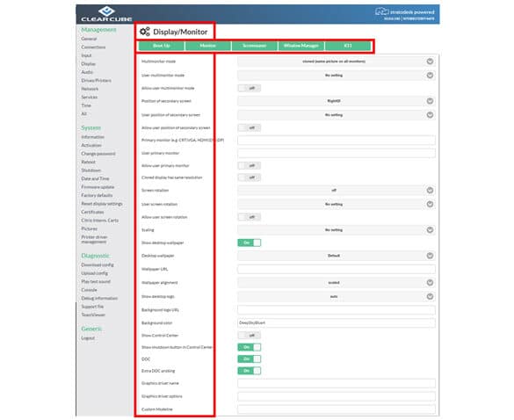
Task: Open the Audio sidebar link
Action: [87, 72]
